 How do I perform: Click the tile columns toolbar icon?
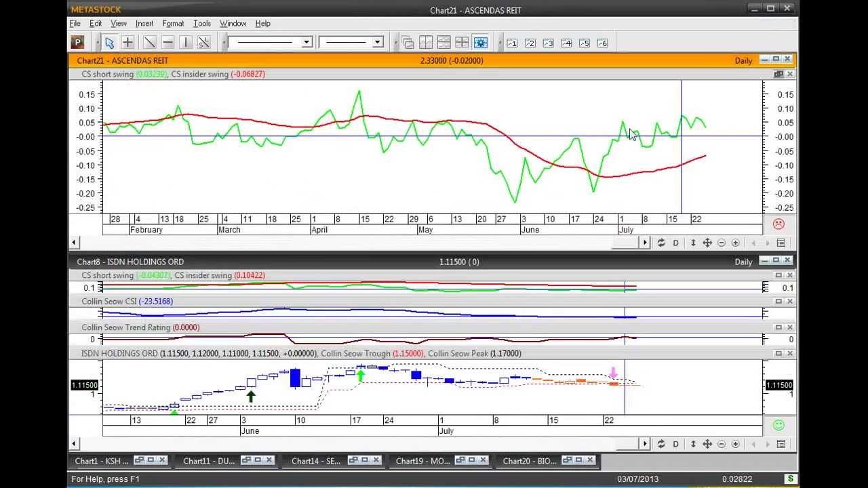[x=426, y=43]
